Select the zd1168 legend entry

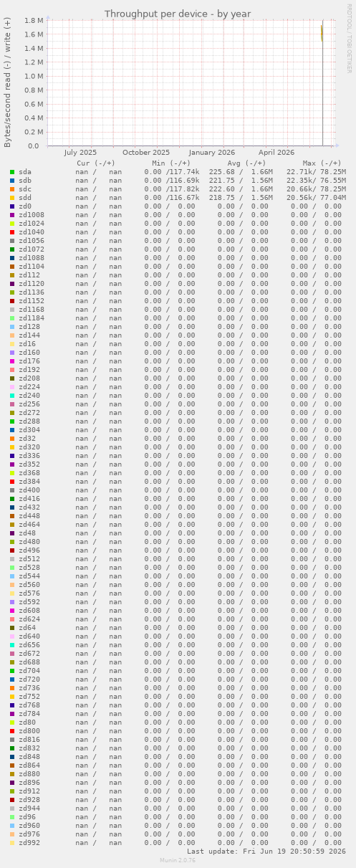click(x=32, y=310)
